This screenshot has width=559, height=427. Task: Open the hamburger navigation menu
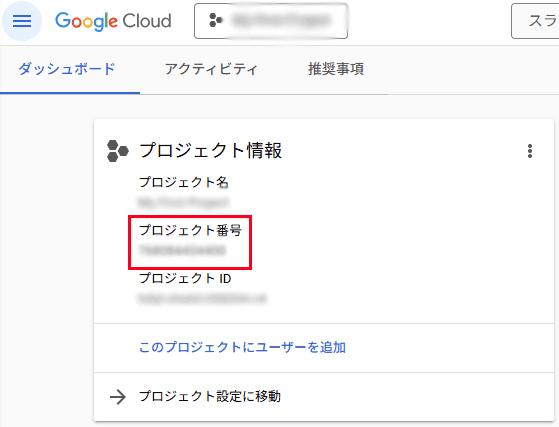point(22,21)
